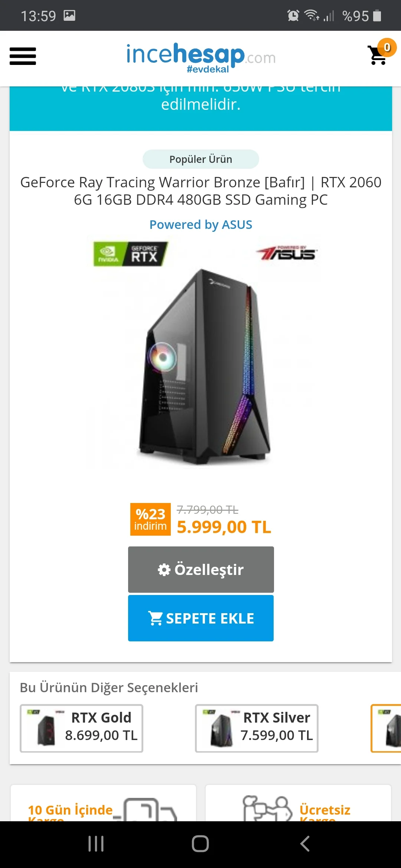Click the SEPETE EKLE button
This screenshot has height=868, width=401.
[201, 618]
